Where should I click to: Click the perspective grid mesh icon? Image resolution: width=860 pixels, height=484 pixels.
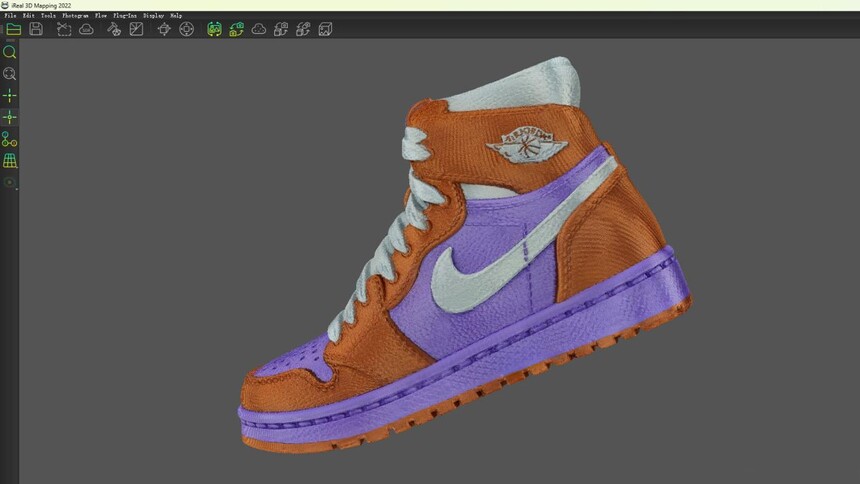9,161
